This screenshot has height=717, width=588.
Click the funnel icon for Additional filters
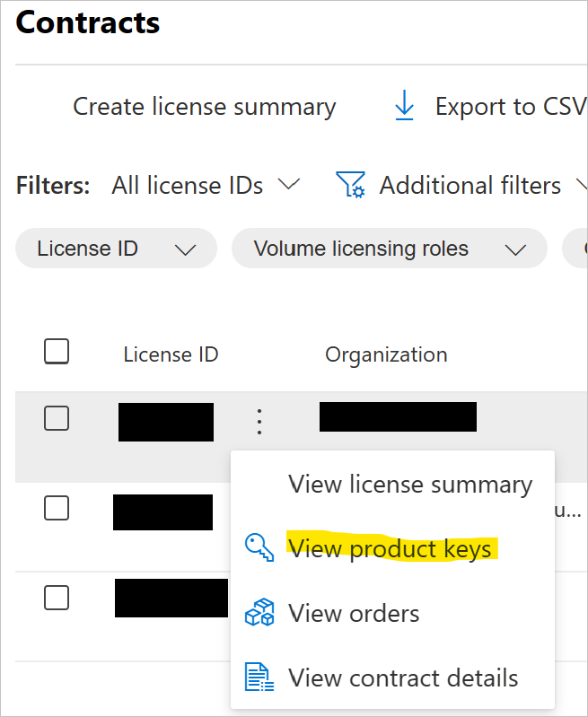tap(349, 185)
